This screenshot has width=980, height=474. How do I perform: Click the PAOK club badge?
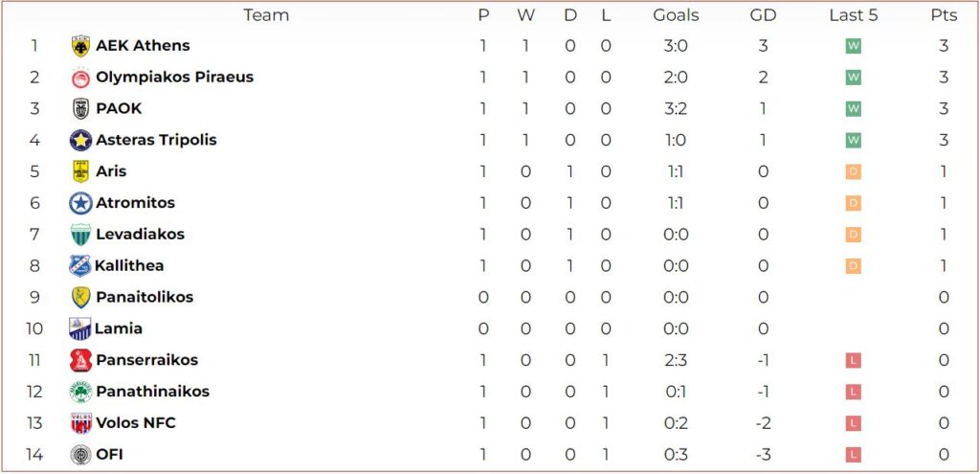[x=80, y=109]
